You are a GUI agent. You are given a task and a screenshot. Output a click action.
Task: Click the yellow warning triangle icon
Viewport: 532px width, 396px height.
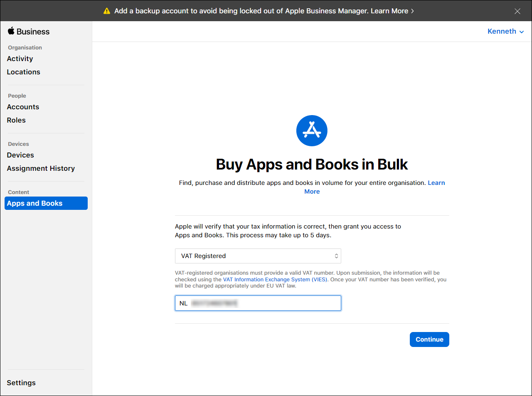coord(107,11)
